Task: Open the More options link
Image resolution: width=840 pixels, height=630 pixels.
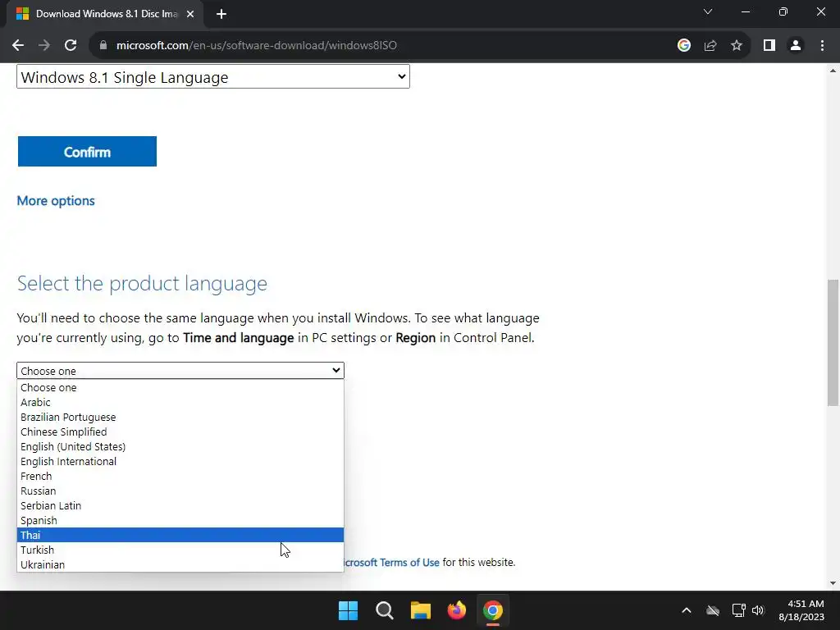Action: coord(56,201)
